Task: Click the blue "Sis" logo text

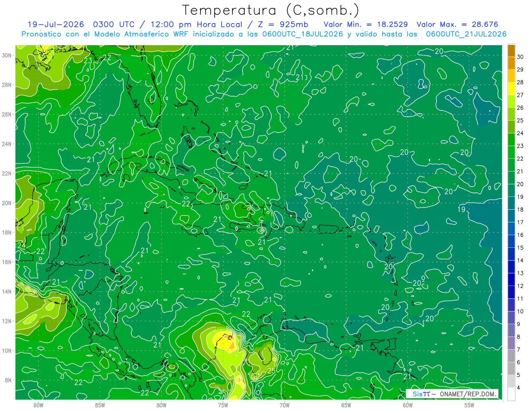Action: 417,394
